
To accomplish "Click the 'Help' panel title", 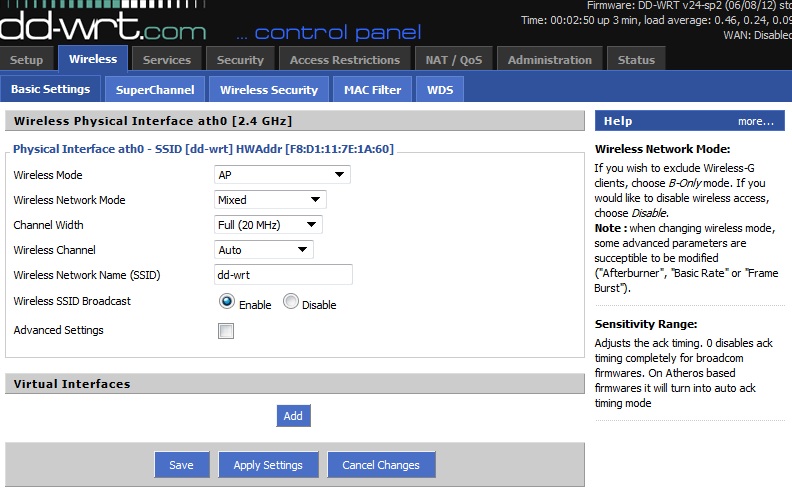I will [618, 121].
